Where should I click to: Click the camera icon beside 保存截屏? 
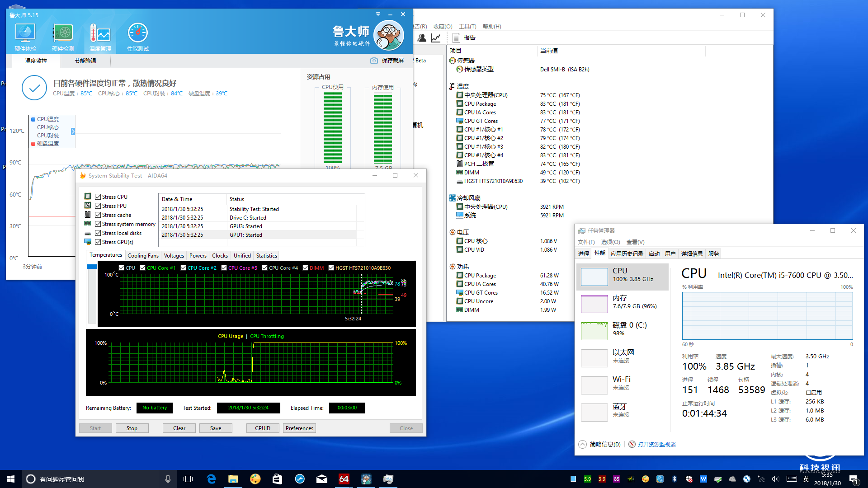coord(374,61)
